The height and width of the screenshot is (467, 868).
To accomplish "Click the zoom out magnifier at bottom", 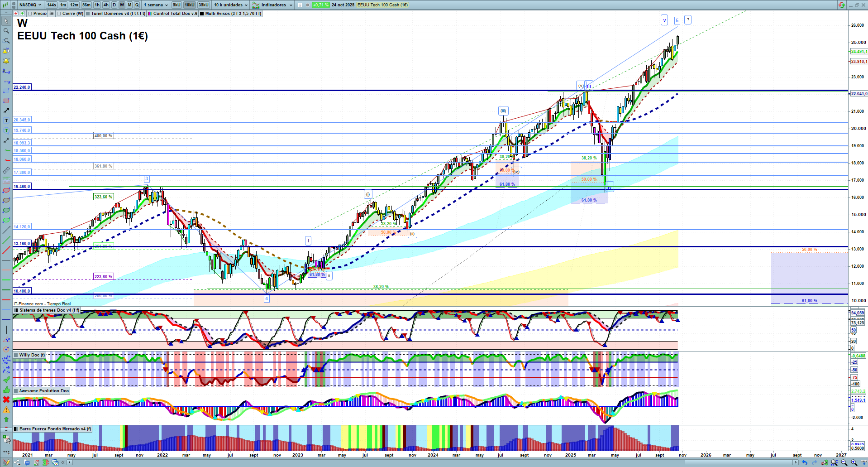I will point(844,462).
